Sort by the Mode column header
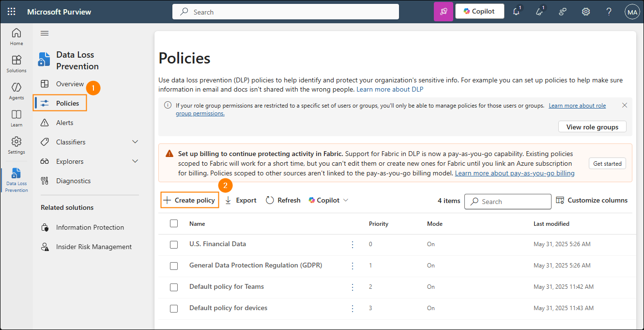Image resolution: width=644 pixels, height=330 pixels. point(435,224)
